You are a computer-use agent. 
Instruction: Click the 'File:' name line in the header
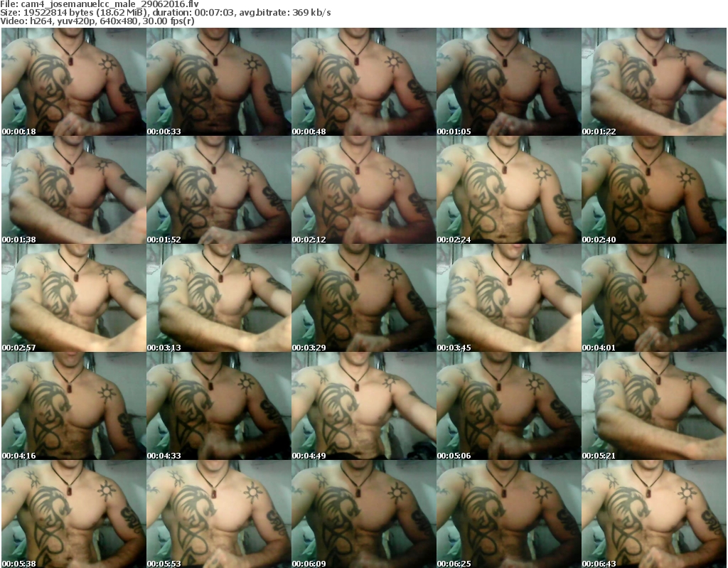pos(100,4)
